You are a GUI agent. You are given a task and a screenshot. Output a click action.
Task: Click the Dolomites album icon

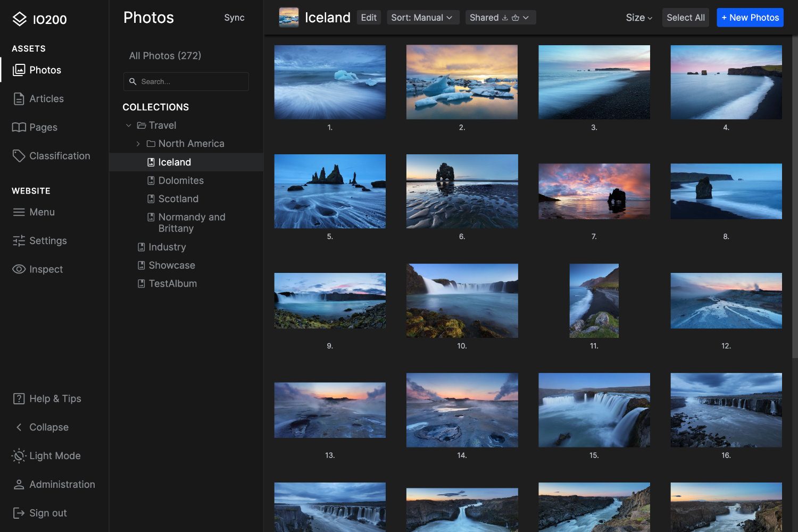tap(151, 180)
